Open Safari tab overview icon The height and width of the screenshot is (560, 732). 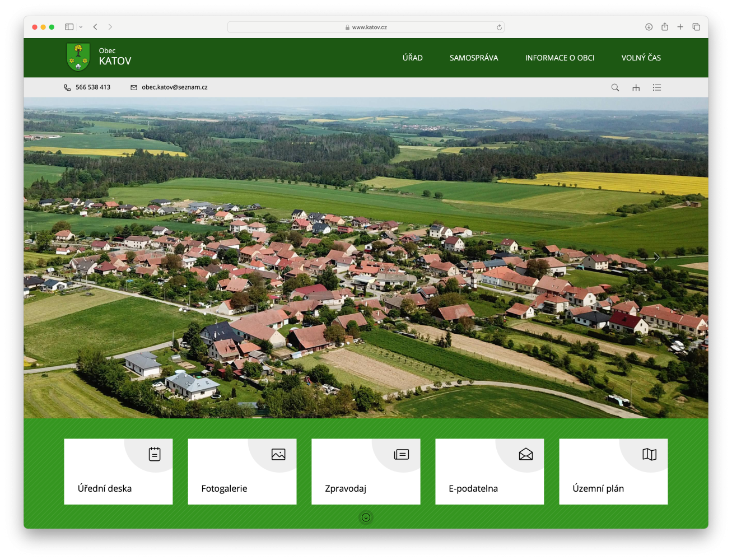[x=696, y=27]
